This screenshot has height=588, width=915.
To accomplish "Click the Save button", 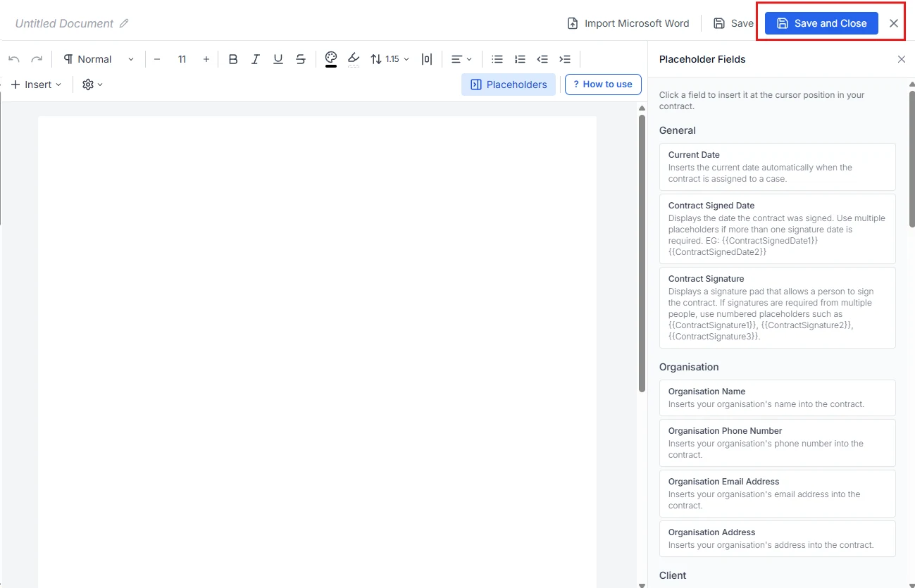I will [733, 23].
